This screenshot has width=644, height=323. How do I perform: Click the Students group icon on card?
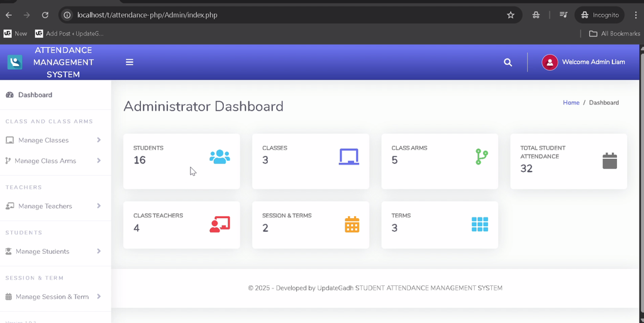pos(219,156)
